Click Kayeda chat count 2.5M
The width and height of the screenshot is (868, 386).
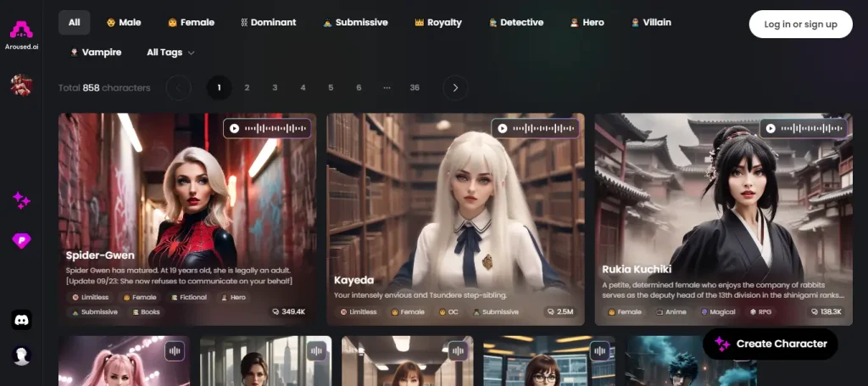click(x=561, y=312)
